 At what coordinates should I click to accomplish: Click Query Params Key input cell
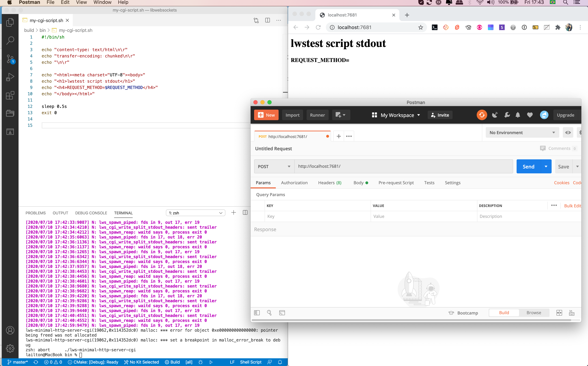[318, 216]
